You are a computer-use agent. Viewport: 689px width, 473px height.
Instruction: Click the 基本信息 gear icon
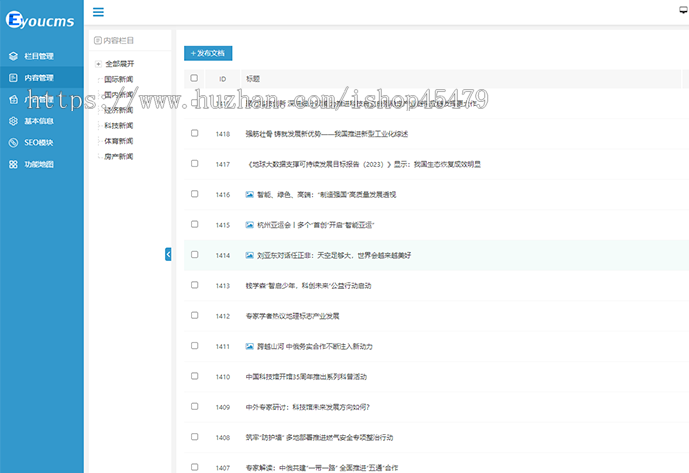pyautogui.click(x=13, y=121)
